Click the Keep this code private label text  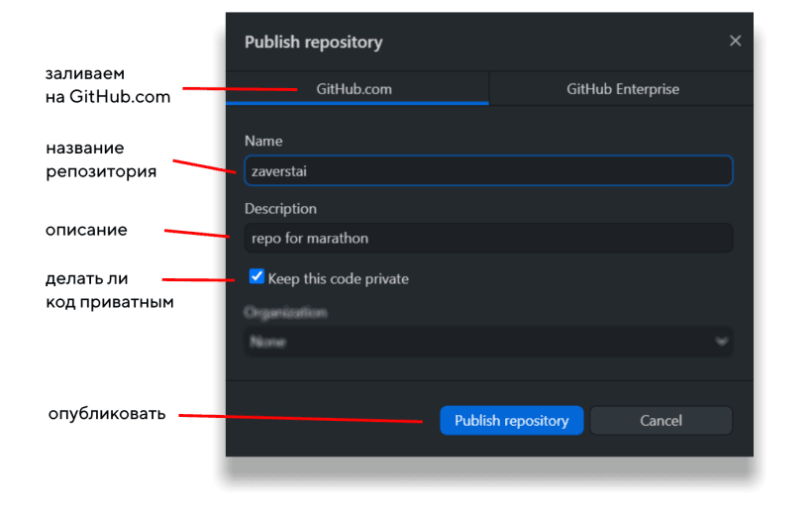point(338,279)
